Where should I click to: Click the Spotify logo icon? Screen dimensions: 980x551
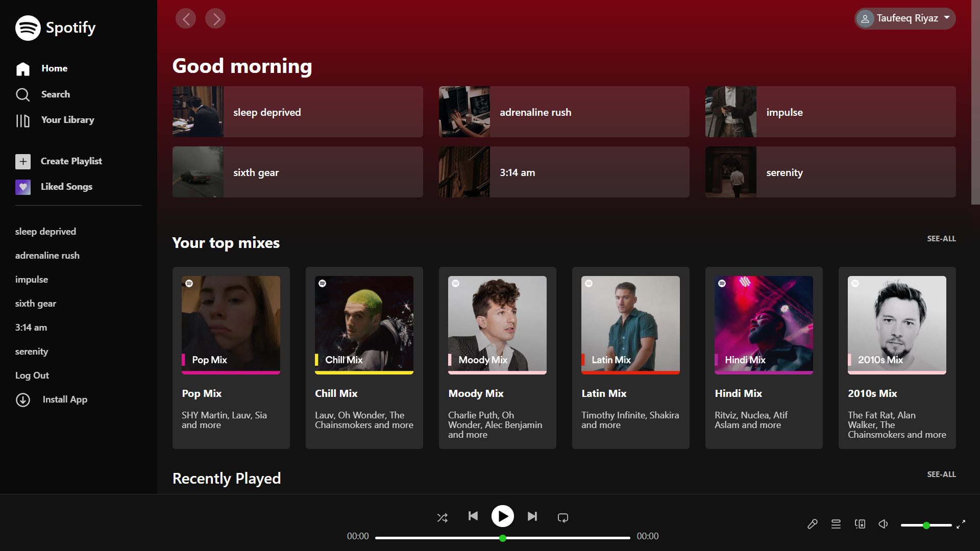28,28
